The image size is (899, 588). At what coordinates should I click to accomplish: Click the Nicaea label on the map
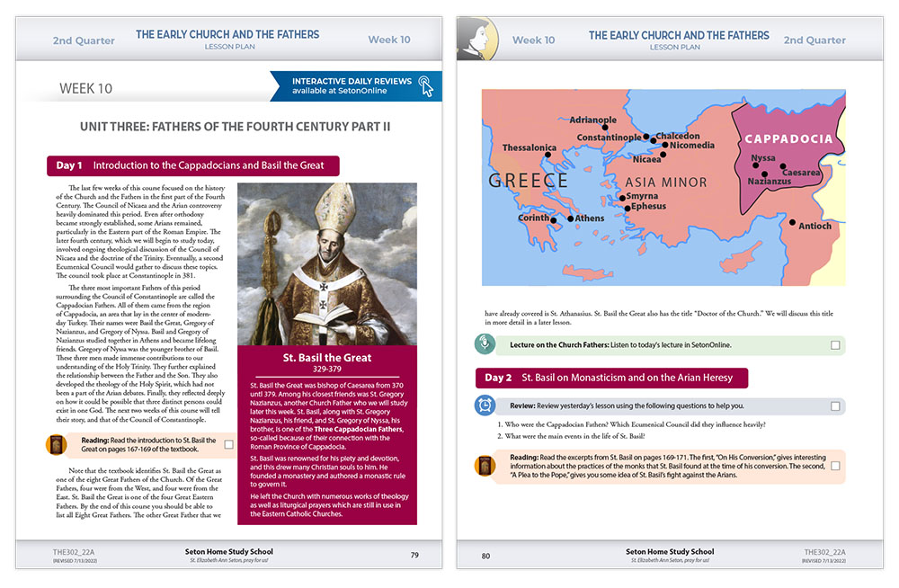646,159
